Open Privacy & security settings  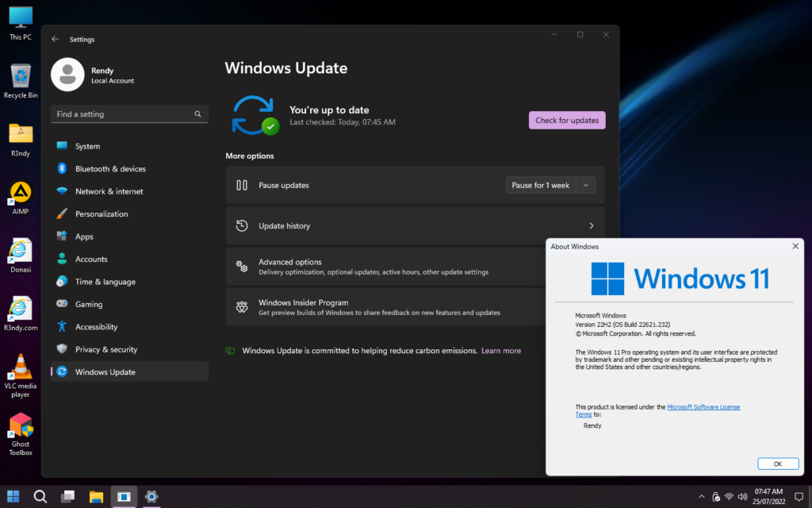pyautogui.click(x=129, y=349)
